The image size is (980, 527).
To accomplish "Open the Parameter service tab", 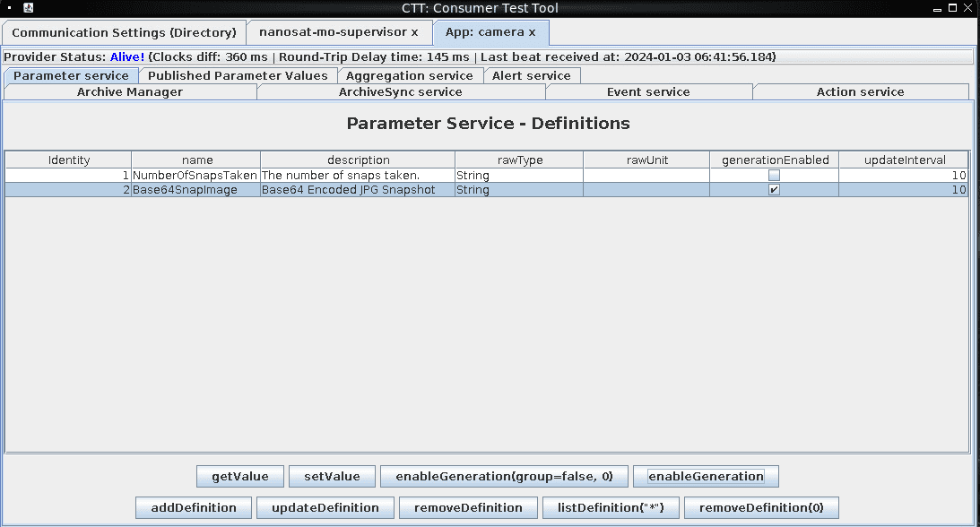I will tap(71, 75).
